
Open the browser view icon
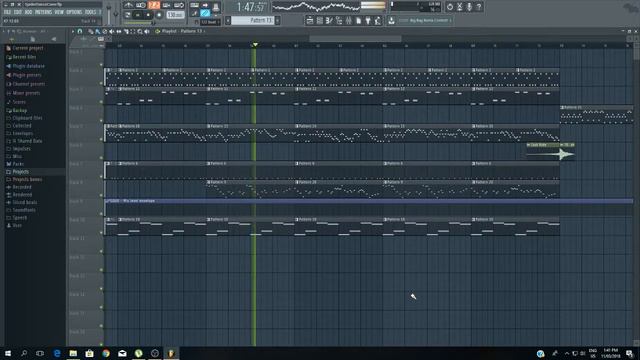click(x=339, y=20)
